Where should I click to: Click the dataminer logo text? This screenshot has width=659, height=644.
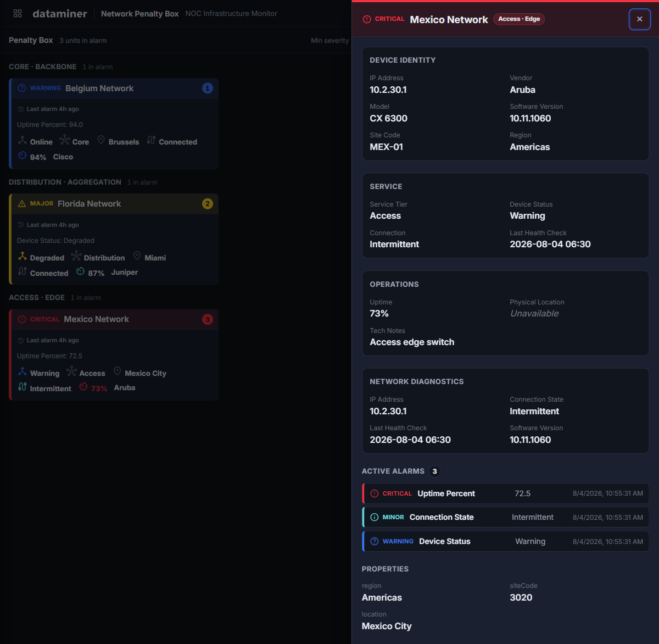click(60, 14)
